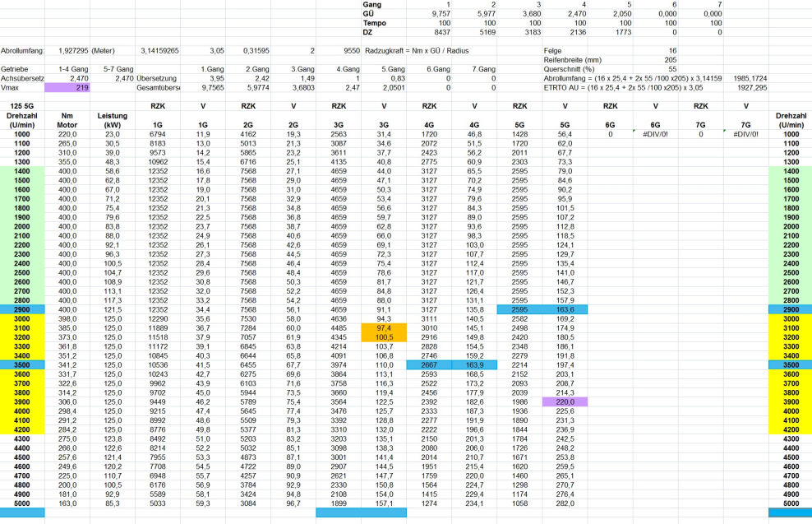Click the '125 5G' header cell
812x524 pixels.
[x=22, y=106]
